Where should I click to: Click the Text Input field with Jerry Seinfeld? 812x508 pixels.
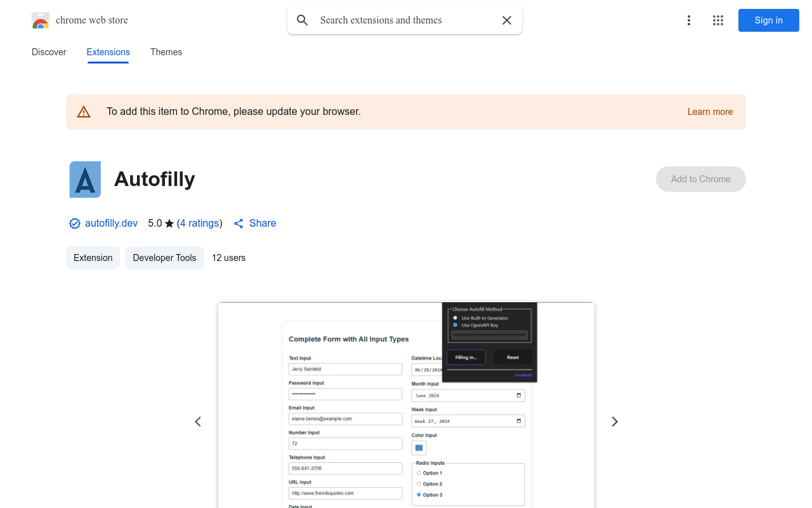(346, 369)
